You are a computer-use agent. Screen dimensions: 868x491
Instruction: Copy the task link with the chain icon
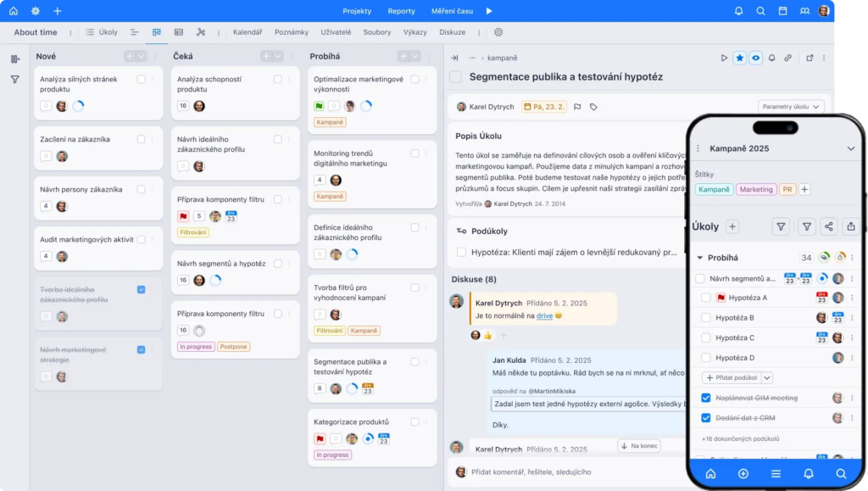787,58
